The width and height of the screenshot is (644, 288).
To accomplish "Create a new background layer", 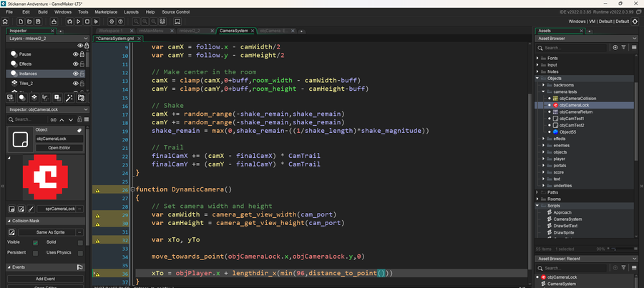I will 10,97.
